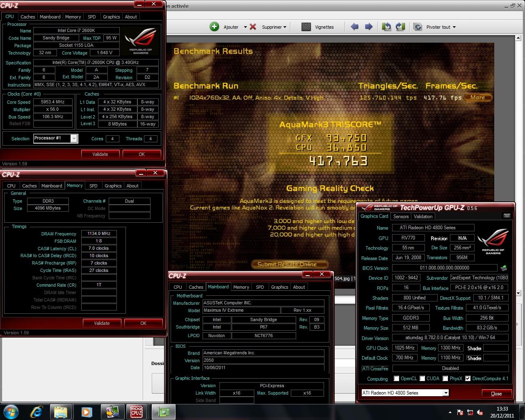Click Validate in CPU-Z Memory window

click(102, 323)
